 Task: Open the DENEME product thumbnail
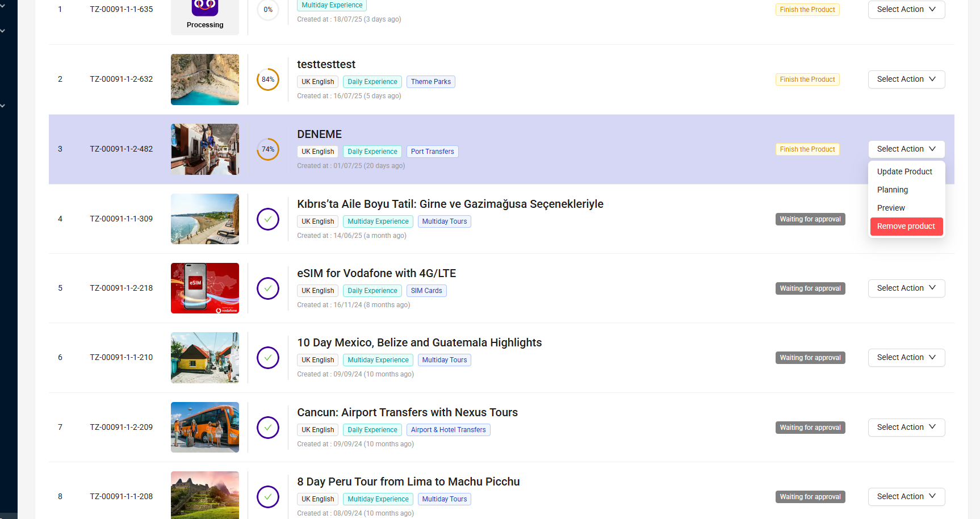click(205, 149)
